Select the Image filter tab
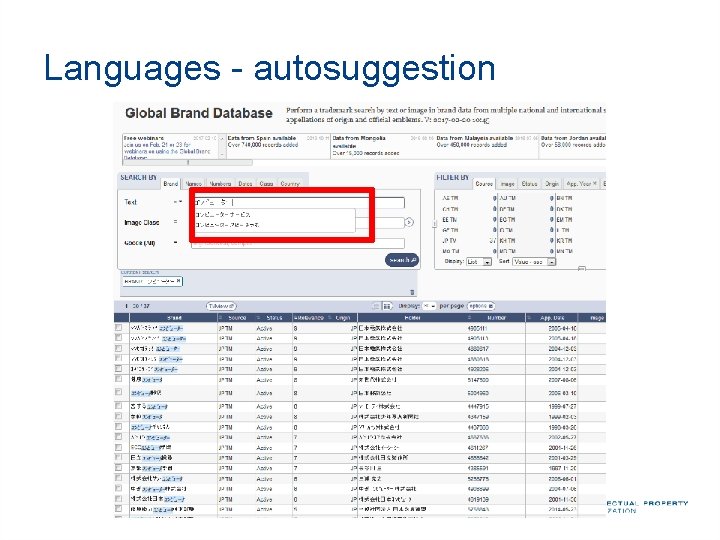This screenshot has width=720, height=540. 507,184
